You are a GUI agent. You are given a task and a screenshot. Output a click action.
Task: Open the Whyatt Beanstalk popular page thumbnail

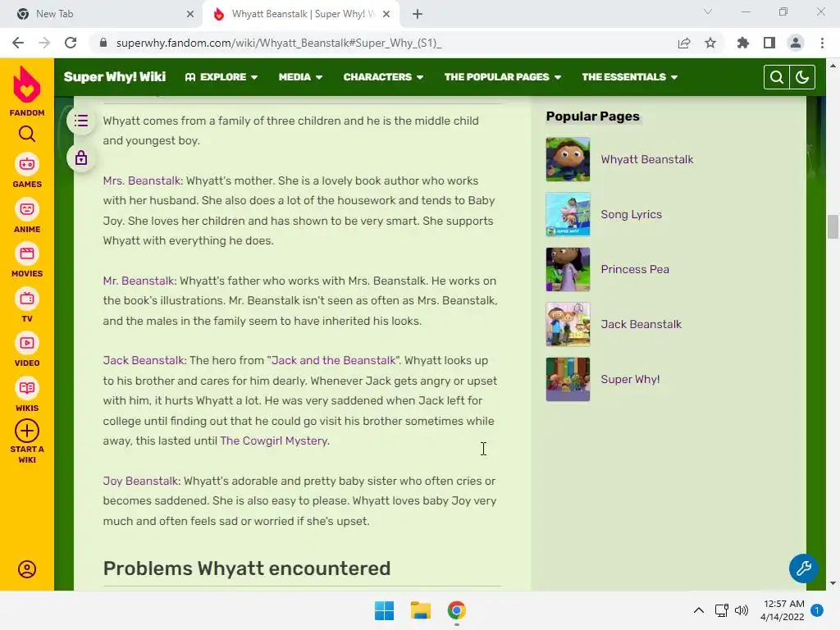coord(568,159)
